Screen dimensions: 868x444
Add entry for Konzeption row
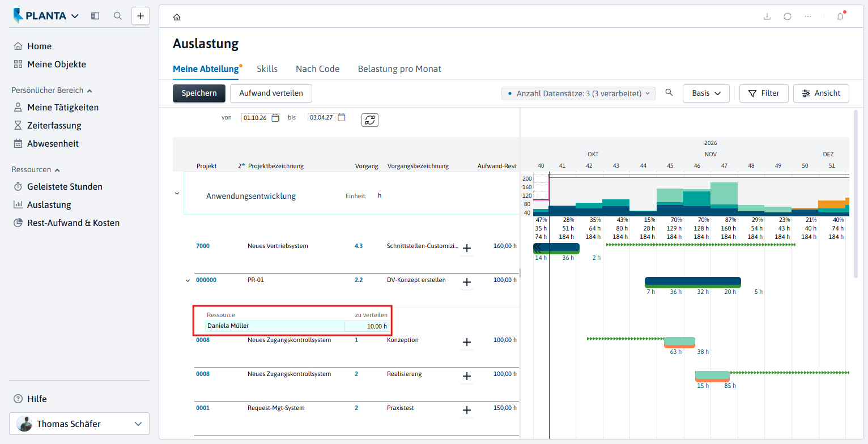pos(467,342)
